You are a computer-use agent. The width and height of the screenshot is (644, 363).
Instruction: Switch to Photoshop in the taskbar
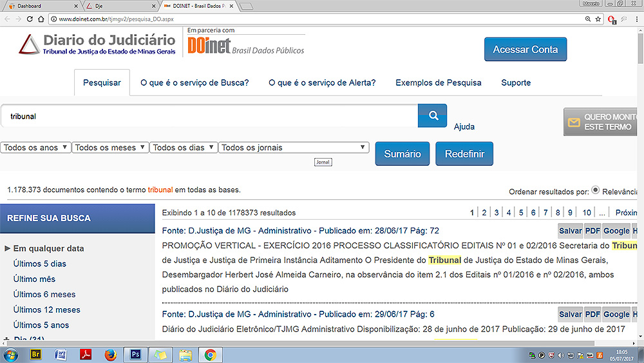coord(135,355)
